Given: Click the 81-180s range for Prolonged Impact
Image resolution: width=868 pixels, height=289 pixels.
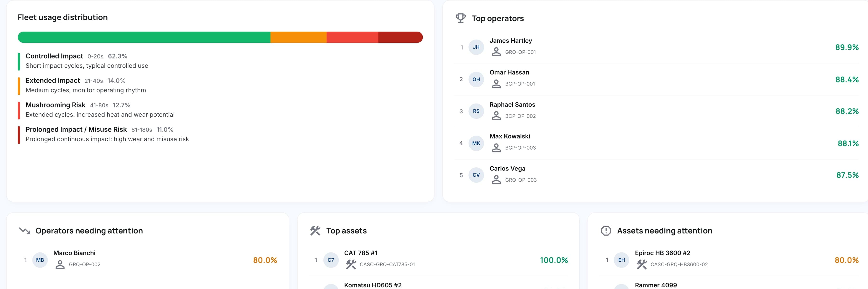Looking at the screenshot, I should click(142, 130).
